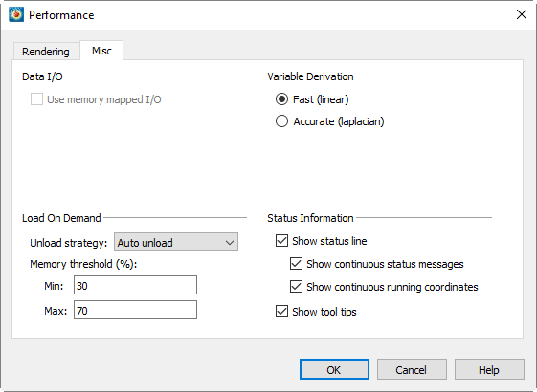The height and width of the screenshot is (392, 537).
Task: Select Fast (linear) variable derivation
Action: point(281,99)
